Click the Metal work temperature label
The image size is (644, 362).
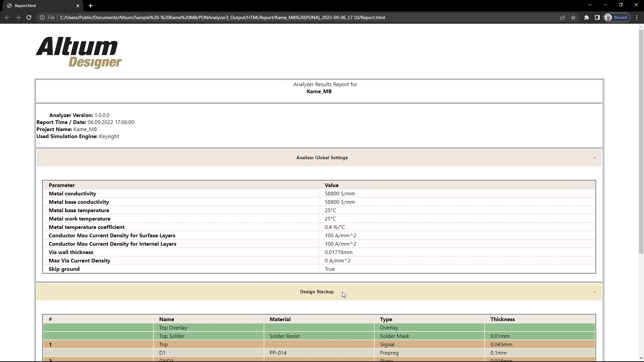pos(79,219)
